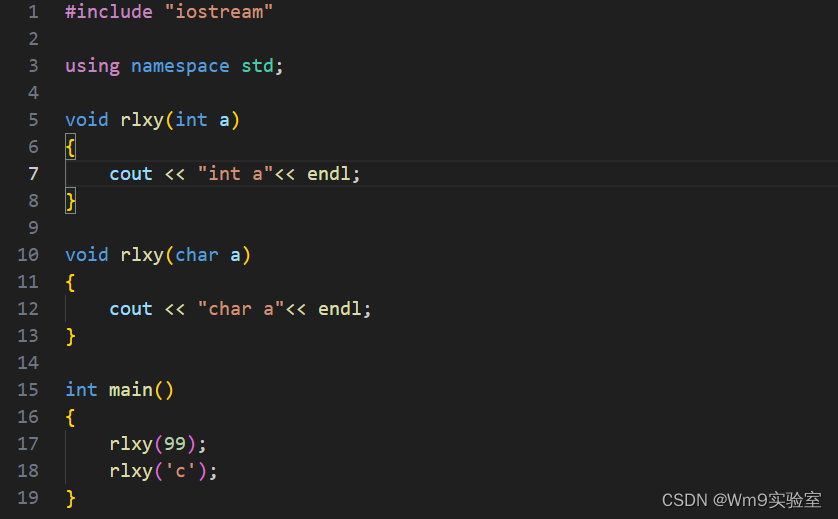This screenshot has height=519, width=838.
Task: Click the void keyword on line 5
Action: 87,120
